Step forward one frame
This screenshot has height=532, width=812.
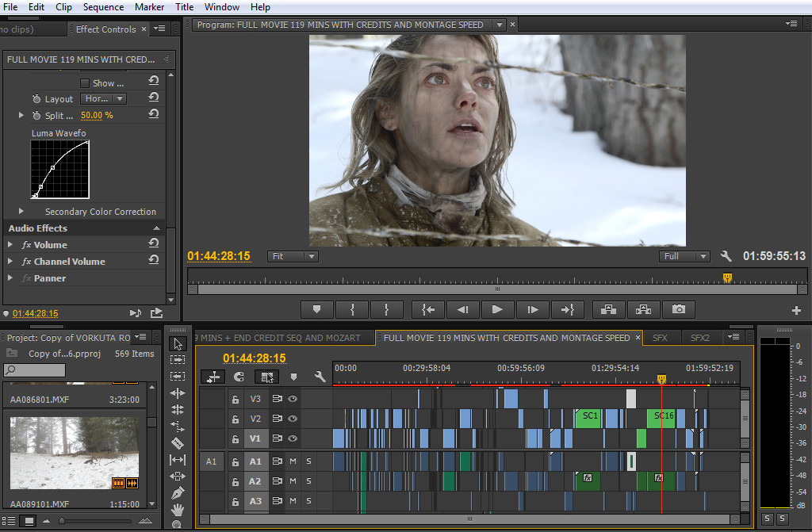point(532,310)
